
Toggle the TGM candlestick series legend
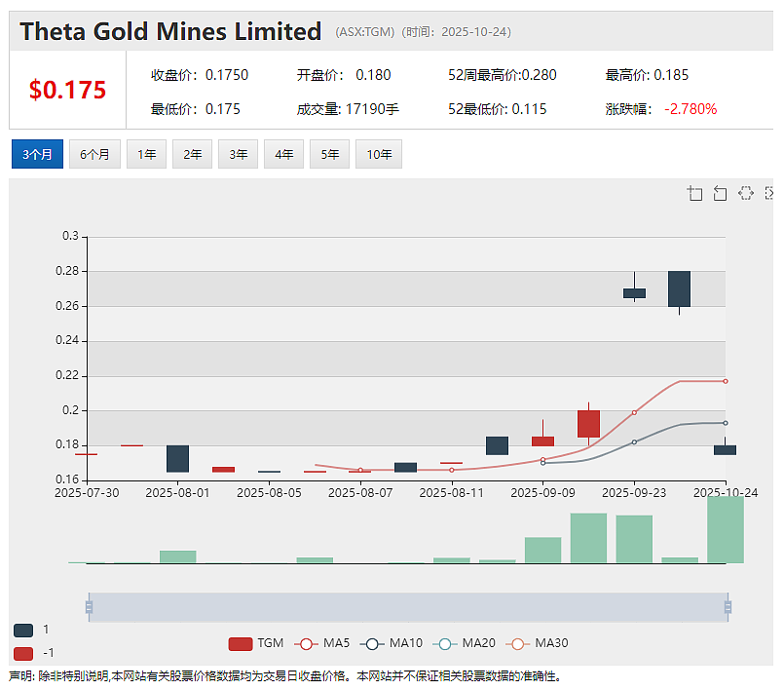coord(256,643)
